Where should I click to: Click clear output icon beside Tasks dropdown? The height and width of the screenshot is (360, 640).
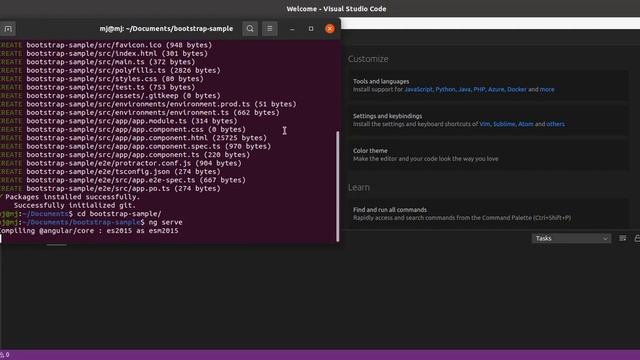click(622, 238)
